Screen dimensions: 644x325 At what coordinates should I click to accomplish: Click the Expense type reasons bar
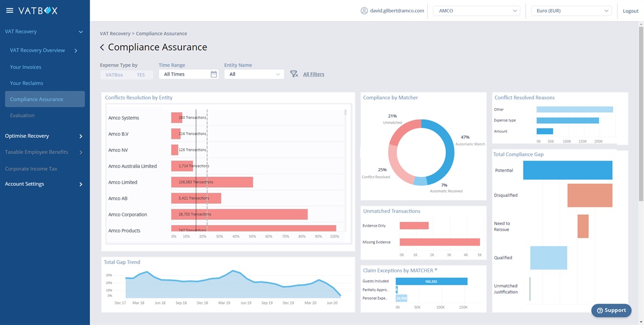pos(568,120)
